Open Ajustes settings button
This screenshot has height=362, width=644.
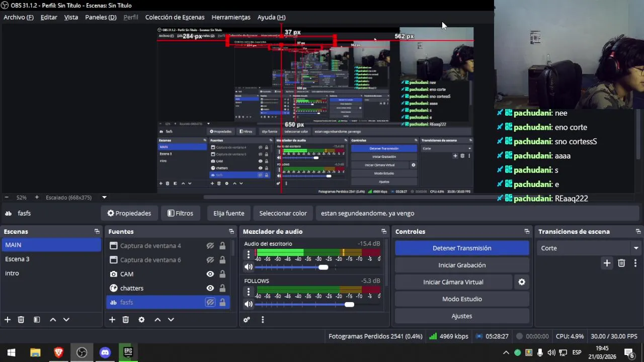pos(462,316)
